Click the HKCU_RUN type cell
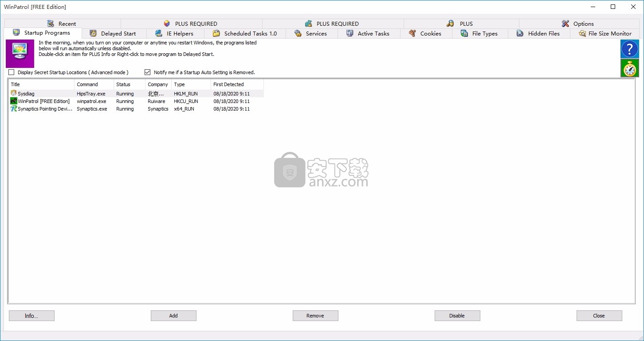The image size is (644, 341). [x=186, y=101]
